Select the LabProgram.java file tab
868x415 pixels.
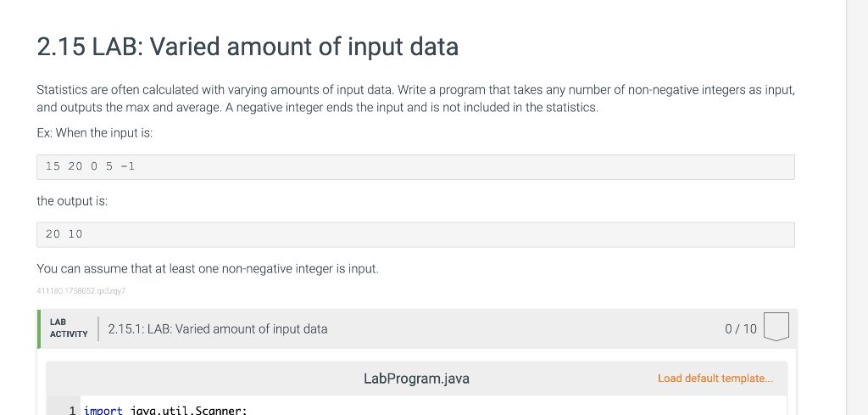click(416, 379)
